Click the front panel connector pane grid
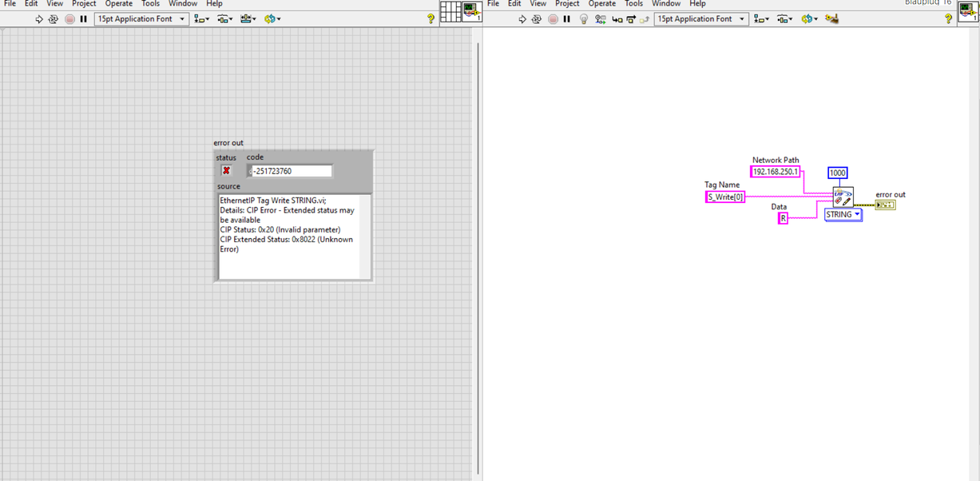This screenshot has height=481, width=980. (x=450, y=11)
